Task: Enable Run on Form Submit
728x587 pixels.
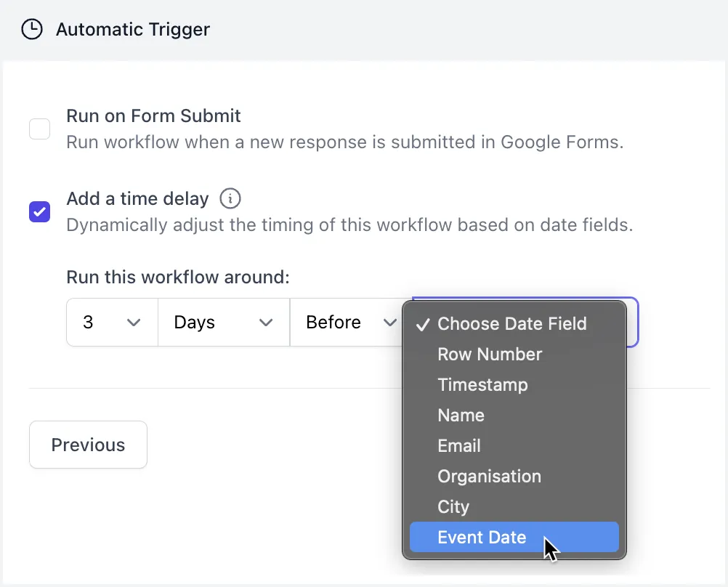Action: (x=39, y=129)
